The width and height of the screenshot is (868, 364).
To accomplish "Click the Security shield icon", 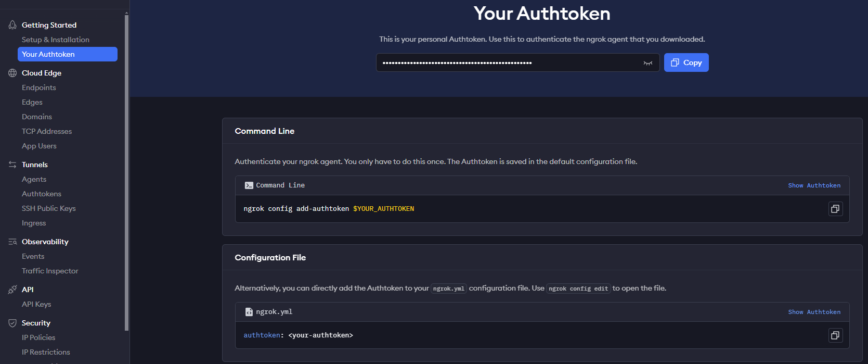I will pos(12,323).
